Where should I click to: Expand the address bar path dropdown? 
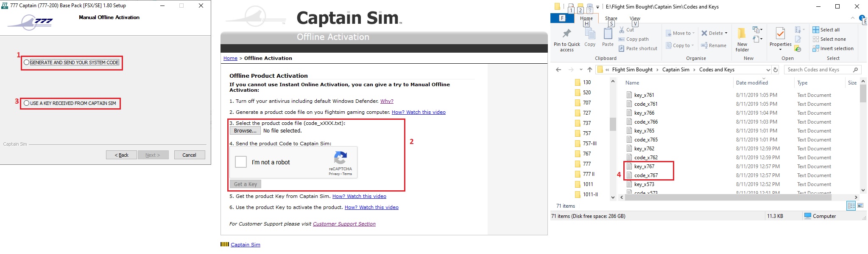coord(768,70)
